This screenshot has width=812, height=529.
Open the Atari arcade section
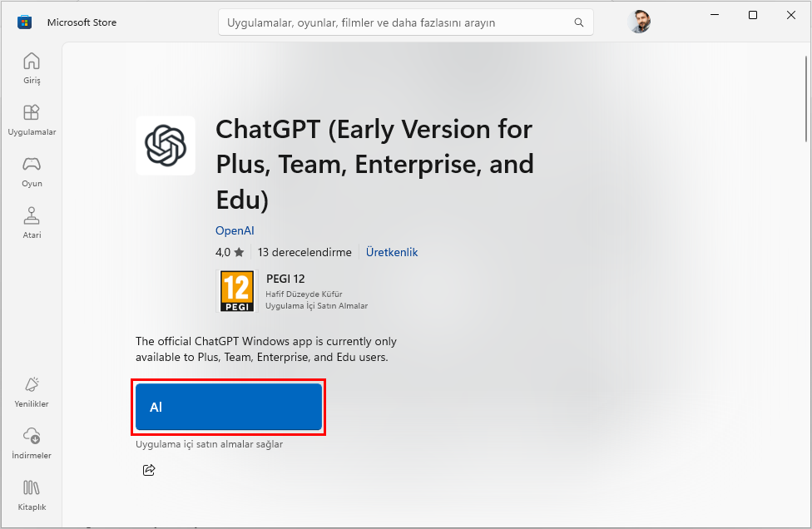click(x=31, y=221)
